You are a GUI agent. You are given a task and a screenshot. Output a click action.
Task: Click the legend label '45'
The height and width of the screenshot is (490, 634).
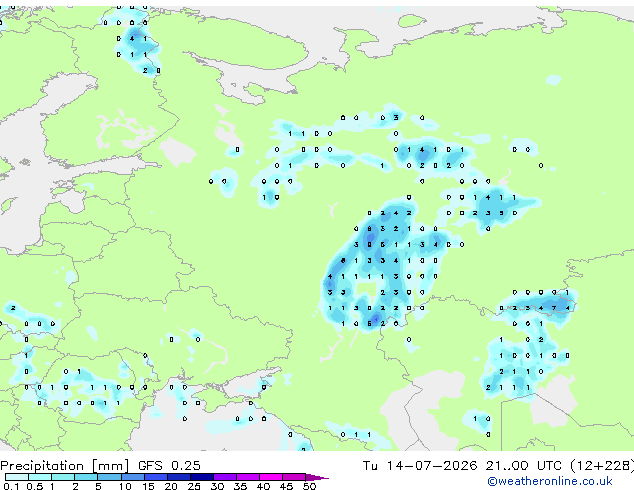286,486
